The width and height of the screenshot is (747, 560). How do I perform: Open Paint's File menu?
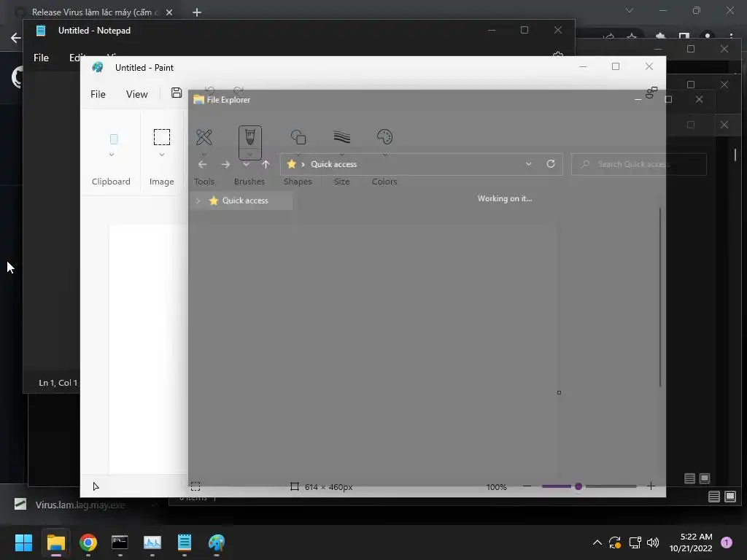pos(98,94)
